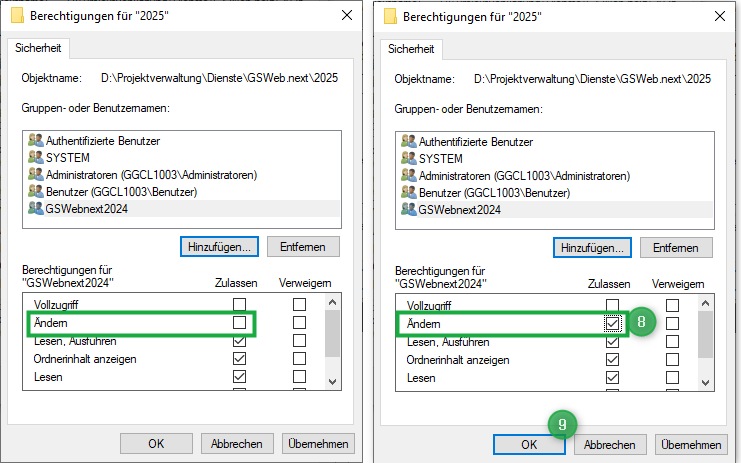
Task: Open Sicherheit tab in left dialog
Action: pyautogui.click(x=38, y=48)
